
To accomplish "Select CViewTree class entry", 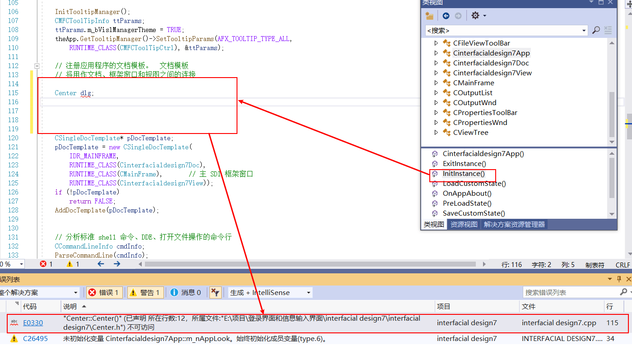I will (x=471, y=133).
